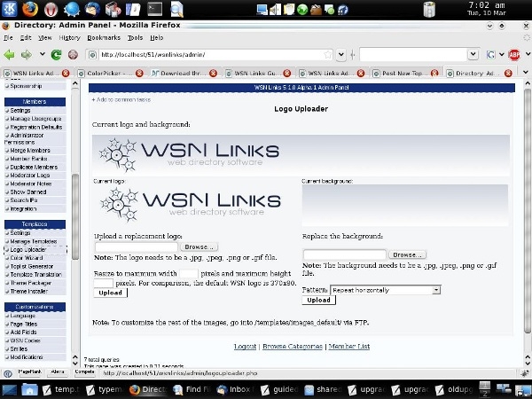The width and height of the screenshot is (532, 399).
Task: Switch to the ColorPicker tab
Action: click(109, 73)
